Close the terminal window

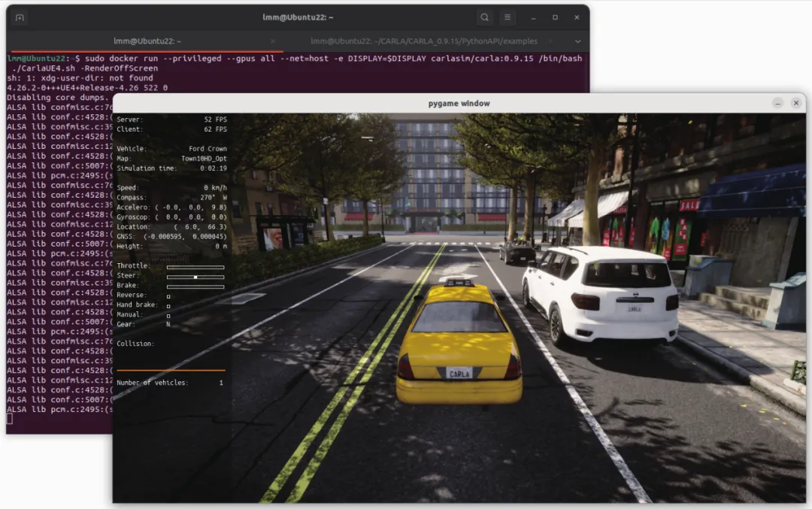577,17
